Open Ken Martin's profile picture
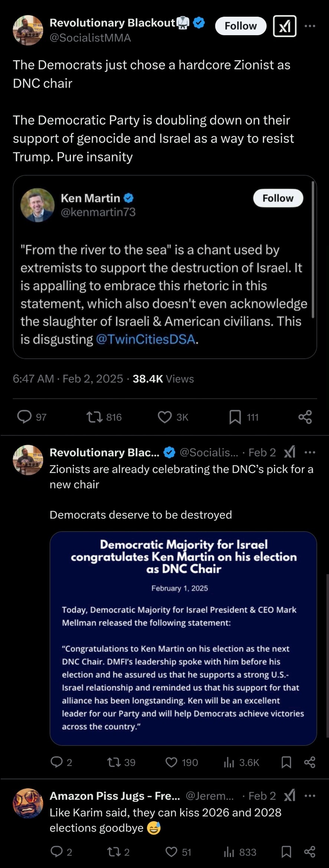This screenshot has width=329, height=868. [x=38, y=205]
